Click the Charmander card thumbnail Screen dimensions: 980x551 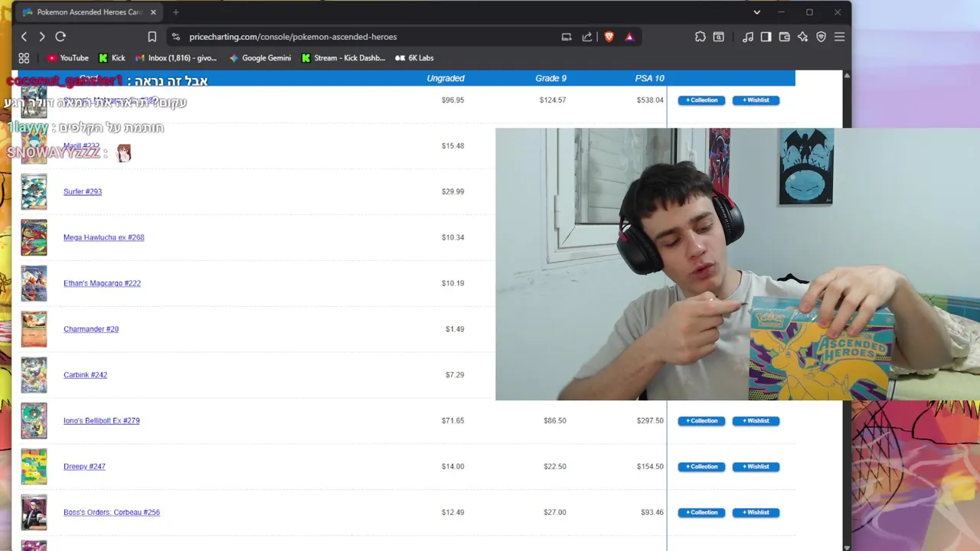34,330
